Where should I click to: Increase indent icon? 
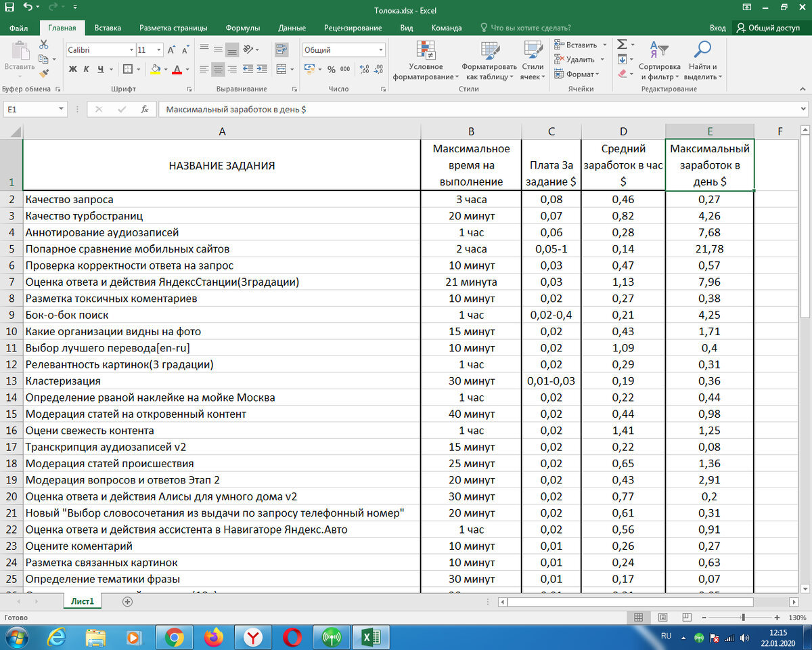262,69
